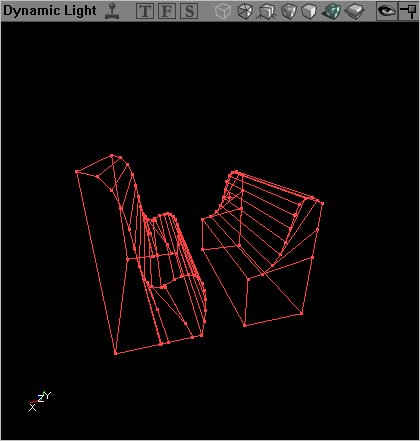Screen dimensions: 420x441
Task: Select the cube-on-legs texture usage icon
Action: pyautogui.click(x=267, y=11)
